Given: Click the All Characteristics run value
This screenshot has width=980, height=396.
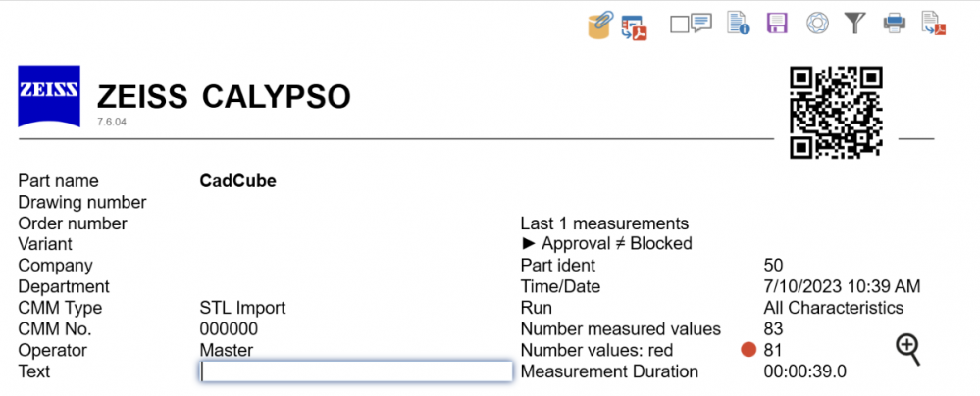Looking at the screenshot, I should tap(833, 308).
